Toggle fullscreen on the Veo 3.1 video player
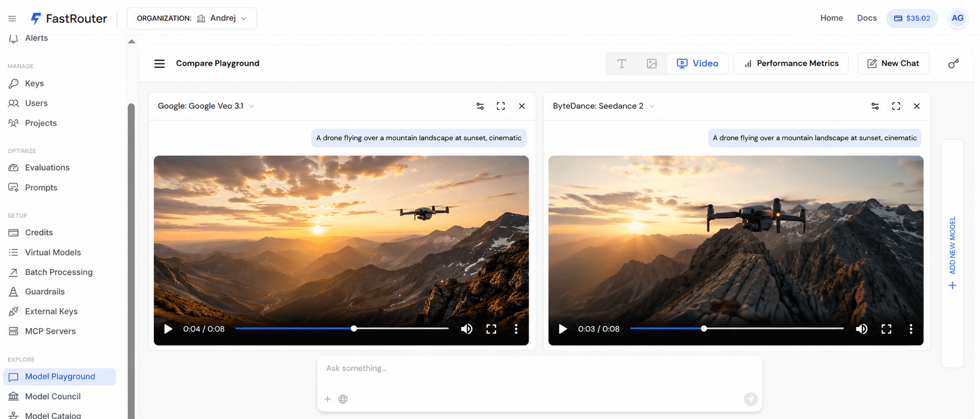Image resolution: width=980 pixels, height=419 pixels. tap(491, 329)
